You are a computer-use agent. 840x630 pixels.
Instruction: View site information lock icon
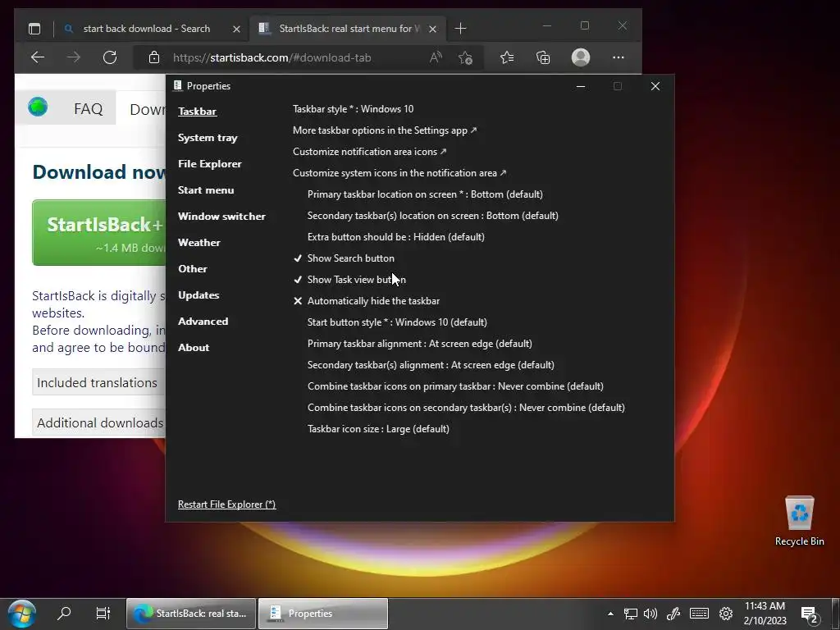click(153, 57)
